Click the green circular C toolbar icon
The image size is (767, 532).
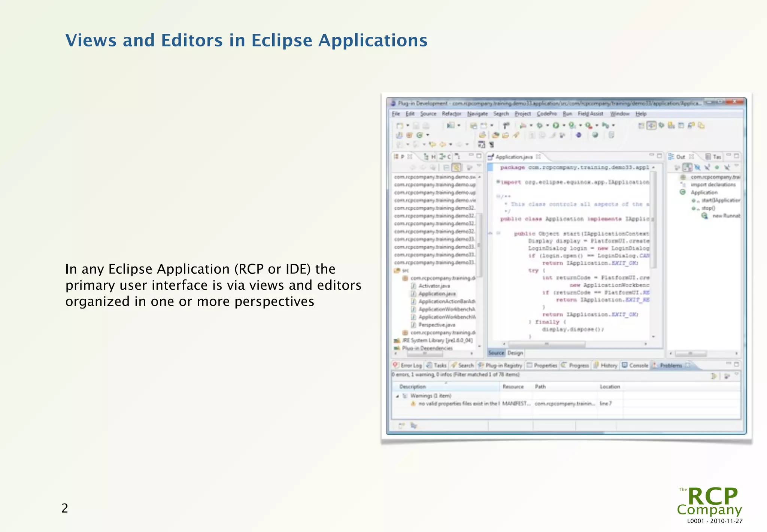[419, 135]
